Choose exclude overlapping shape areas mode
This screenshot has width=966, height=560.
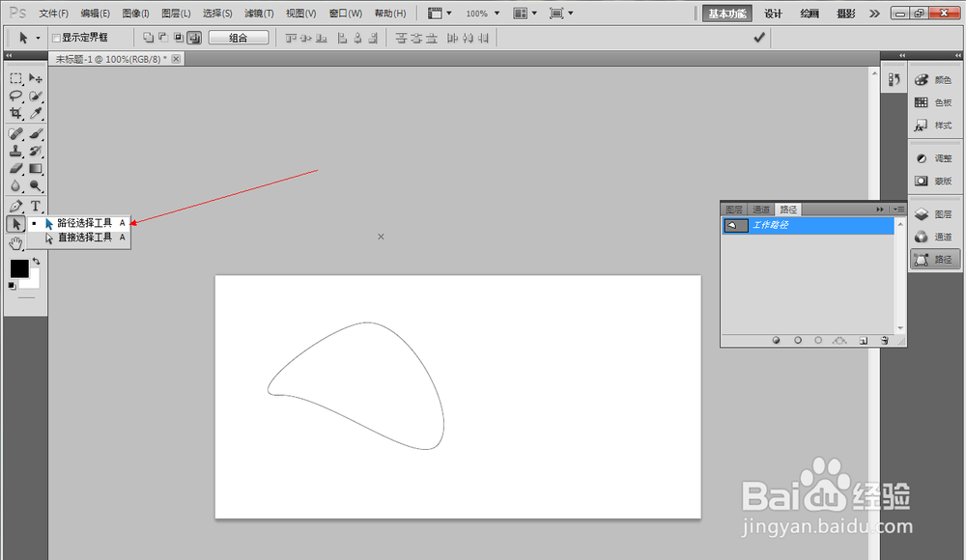coord(194,38)
